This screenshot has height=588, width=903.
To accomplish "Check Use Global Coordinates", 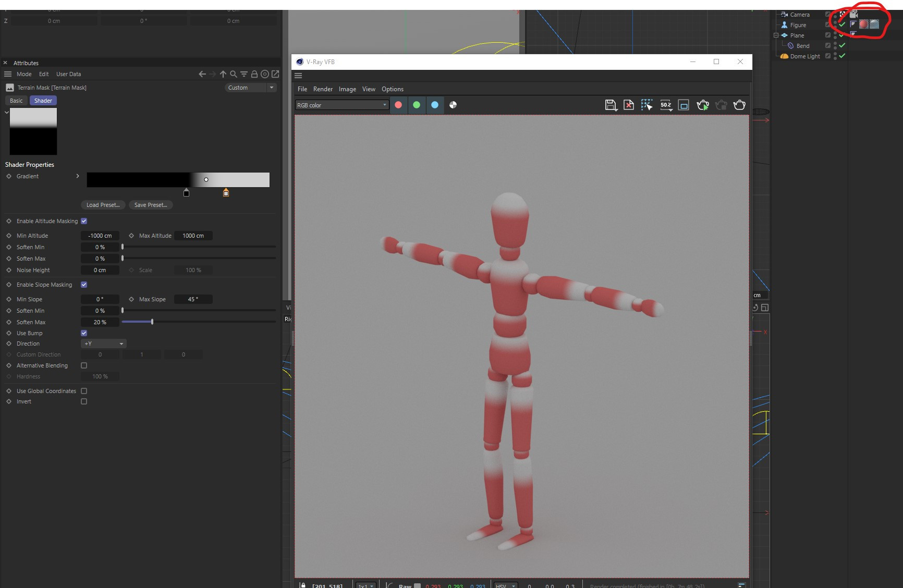I will (x=84, y=391).
